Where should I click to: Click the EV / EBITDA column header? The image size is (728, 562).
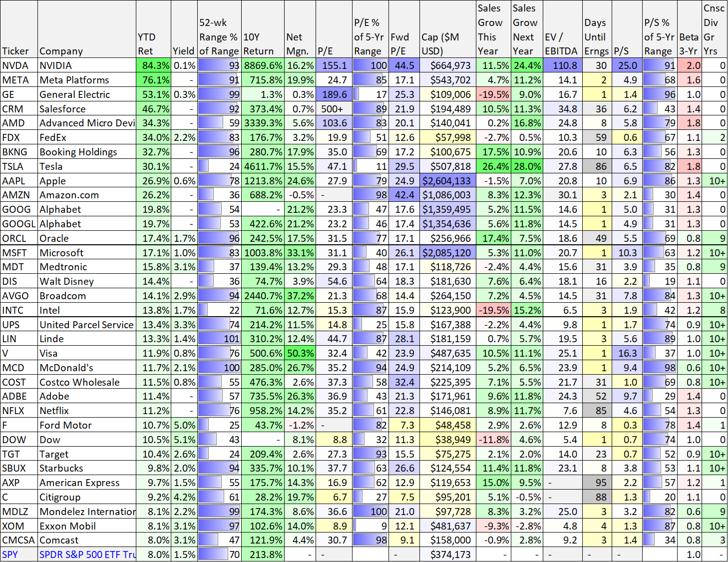click(x=563, y=29)
